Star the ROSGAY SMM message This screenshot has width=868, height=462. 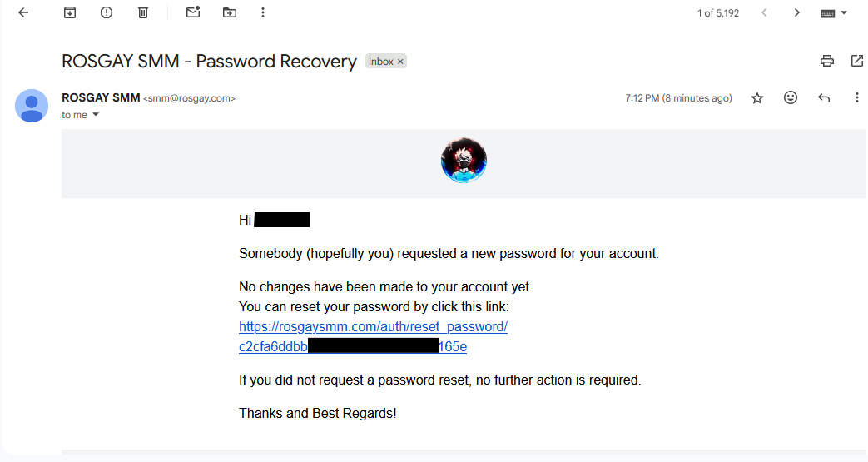pyautogui.click(x=757, y=98)
